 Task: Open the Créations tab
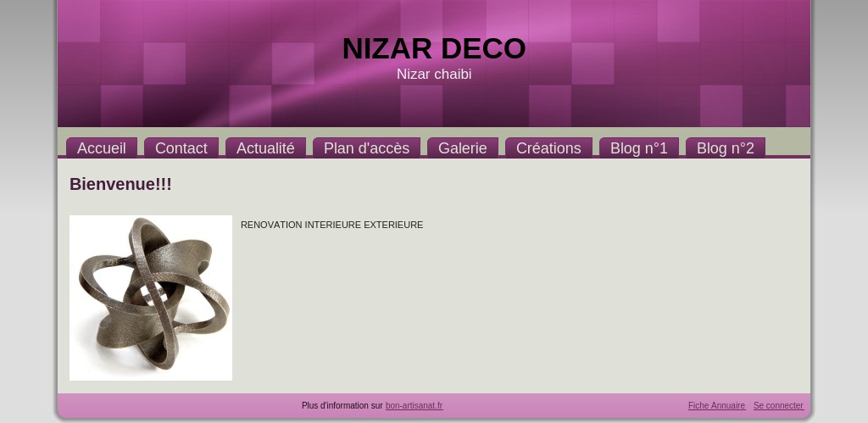[x=548, y=147]
